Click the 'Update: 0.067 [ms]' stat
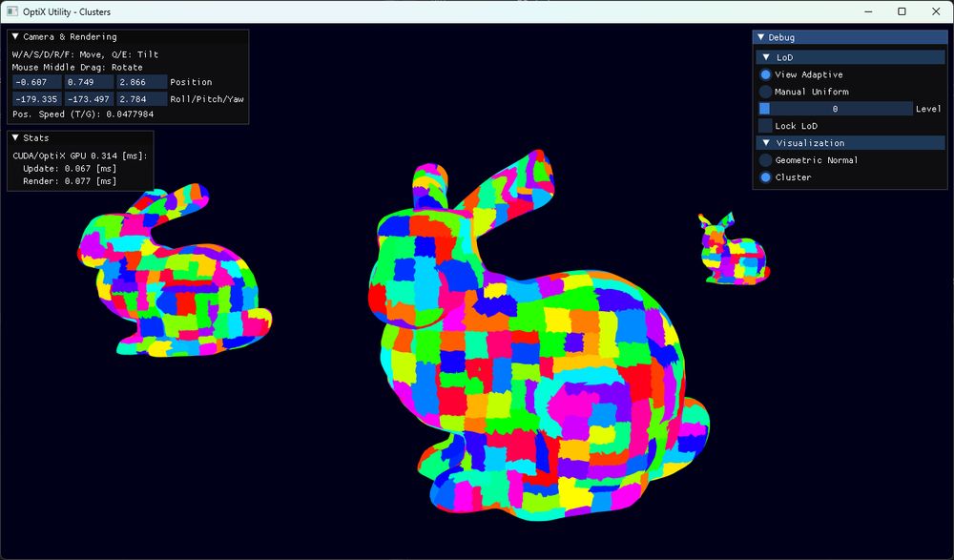Viewport: 954px width, 560px height. pos(70,169)
